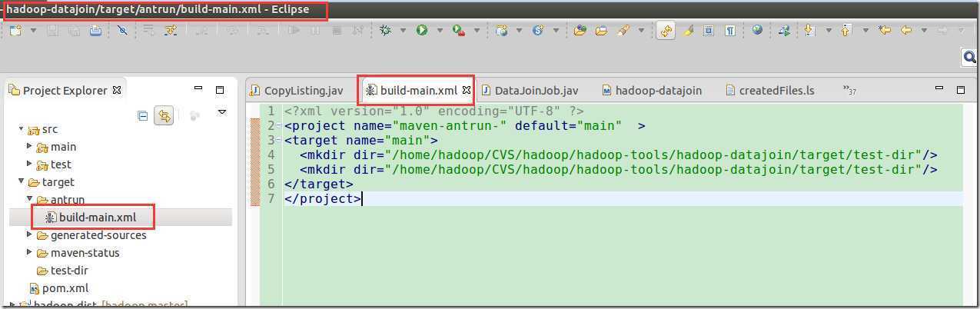Click the Open Task folder icon
Screen dimensions: 980x309
602,31
